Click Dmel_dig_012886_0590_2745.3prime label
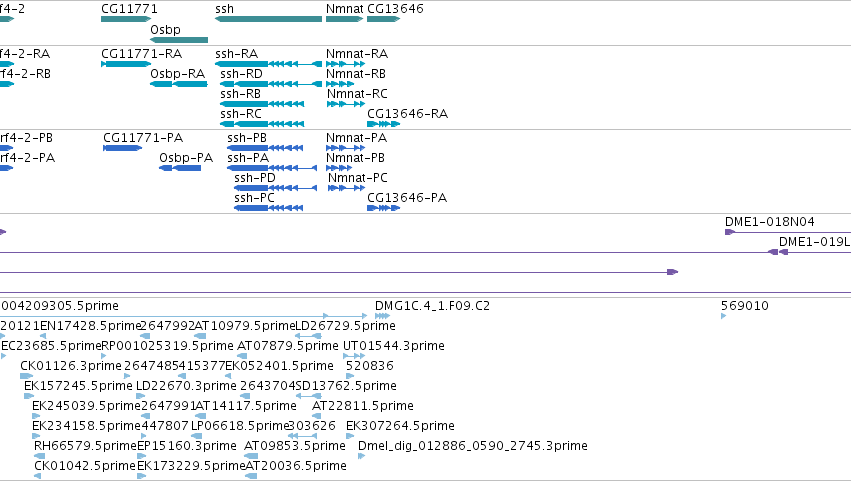Viewport: 851px width, 481px height. click(x=473, y=446)
